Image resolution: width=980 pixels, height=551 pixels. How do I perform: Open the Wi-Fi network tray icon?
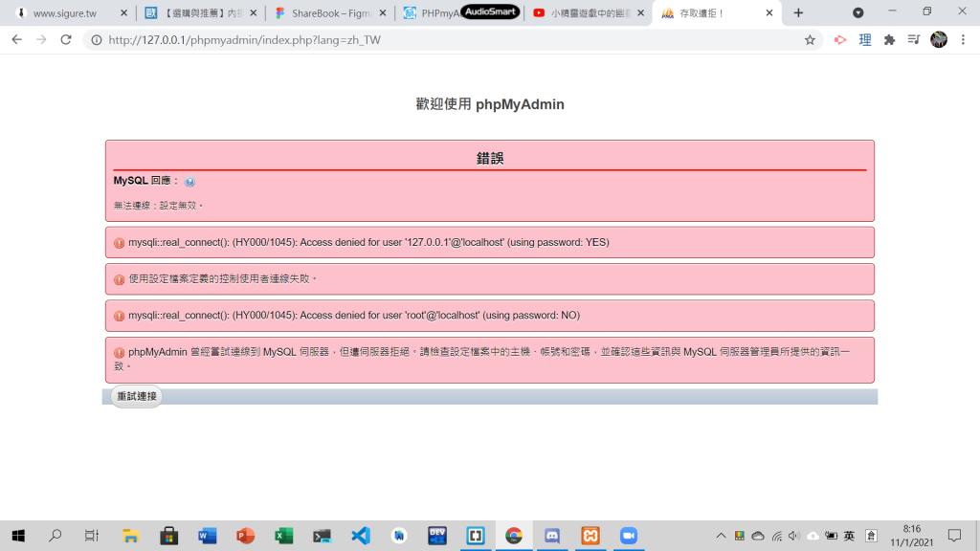click(x=776, y=536)
